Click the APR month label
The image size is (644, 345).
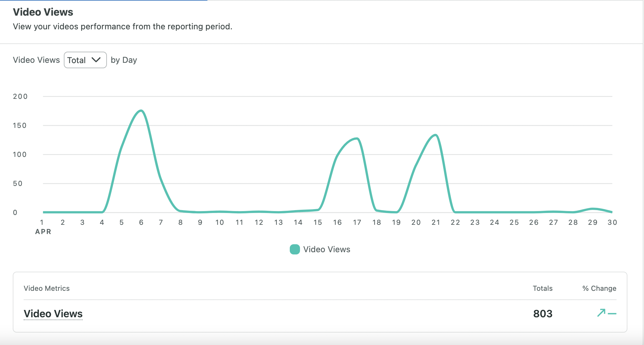pyautogui.click(x=43, y=232)
